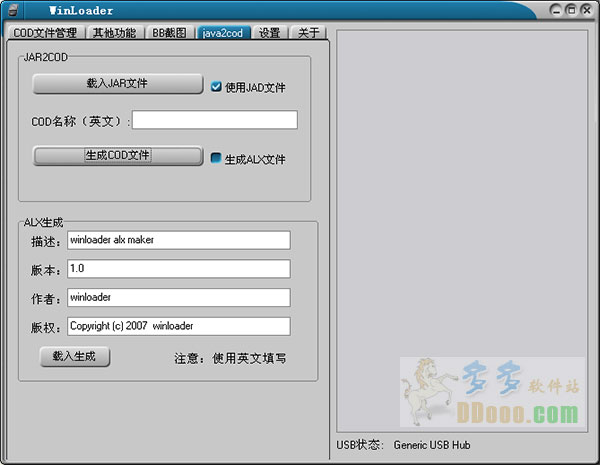Click the USB status text Generic USB Hub
600x465 pixels.
[x=432, y=445]
